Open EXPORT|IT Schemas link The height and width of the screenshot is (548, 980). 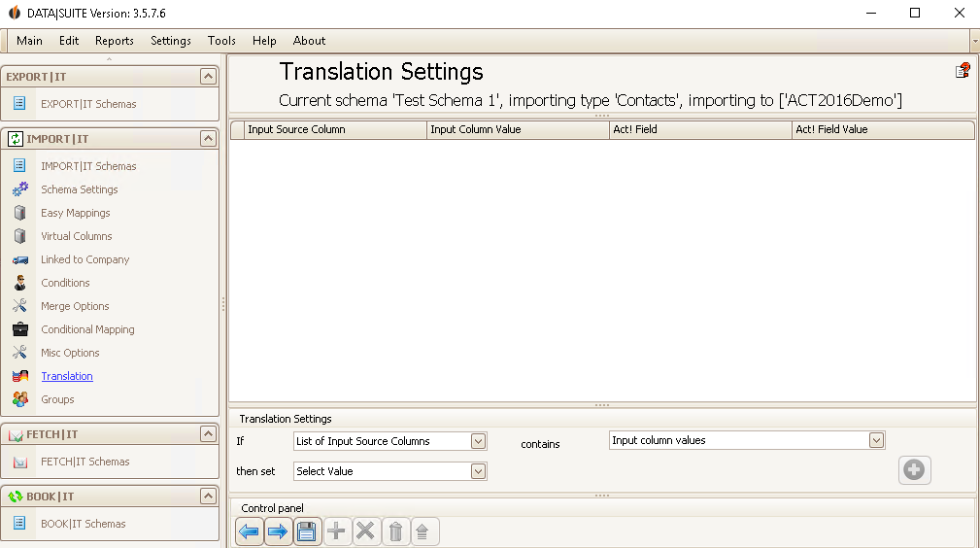point(88,104)
